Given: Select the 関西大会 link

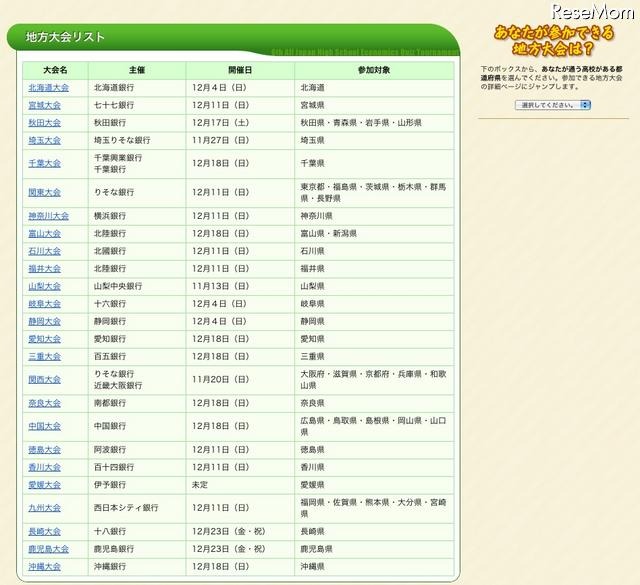Looking at the screenshot, I should tap(44, 379).
